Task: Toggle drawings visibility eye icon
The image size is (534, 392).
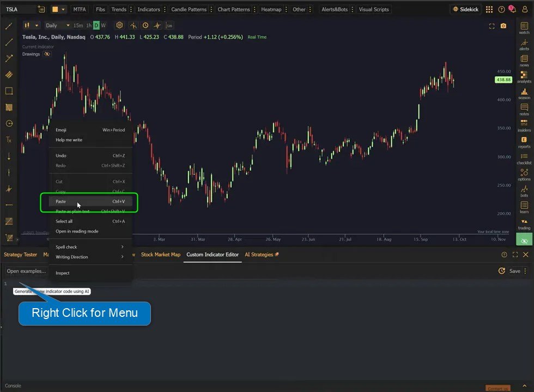Action: pyautogui.click(x=47, y=54)
